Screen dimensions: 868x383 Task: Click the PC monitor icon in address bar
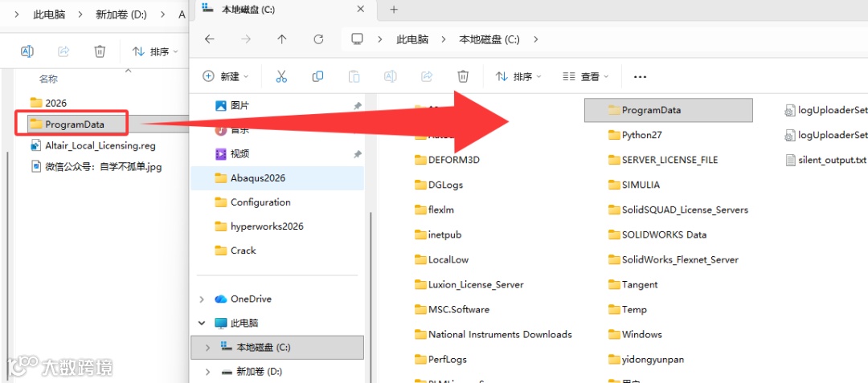[358, 39]
